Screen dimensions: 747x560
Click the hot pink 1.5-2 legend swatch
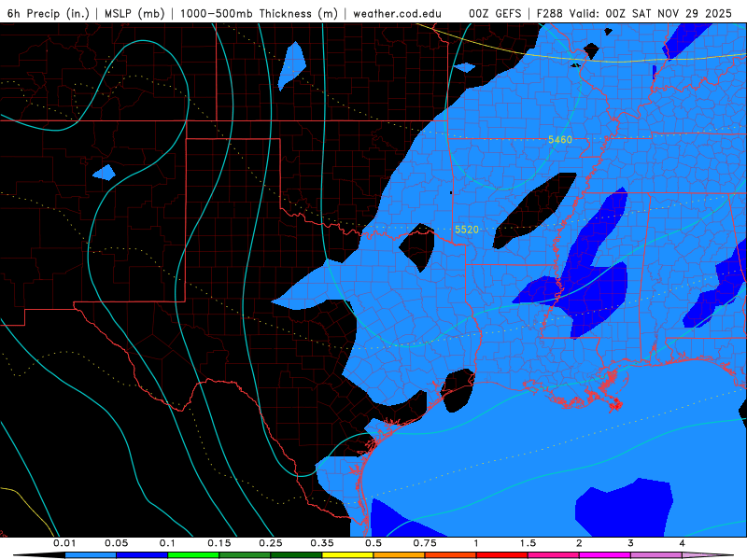554,555
